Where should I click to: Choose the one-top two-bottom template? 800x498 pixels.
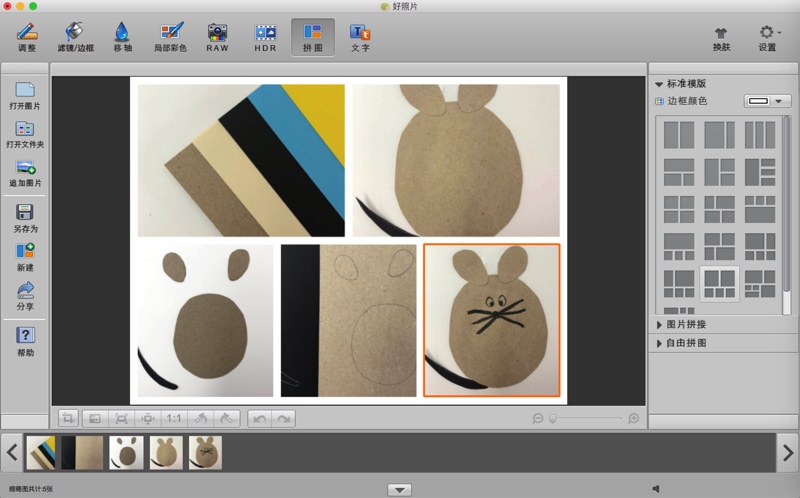[679, 172]
